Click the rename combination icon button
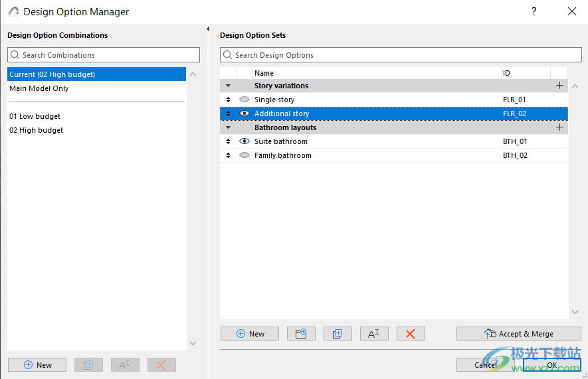The height and width of the screenshot is (379, 588). 125,365
